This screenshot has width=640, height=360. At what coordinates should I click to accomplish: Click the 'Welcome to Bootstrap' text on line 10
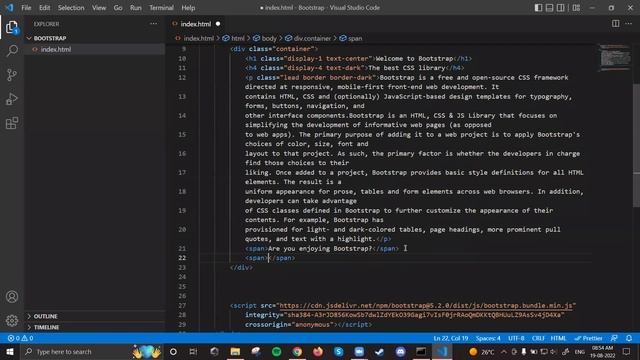pyautogui.click(x=414, y=58)
